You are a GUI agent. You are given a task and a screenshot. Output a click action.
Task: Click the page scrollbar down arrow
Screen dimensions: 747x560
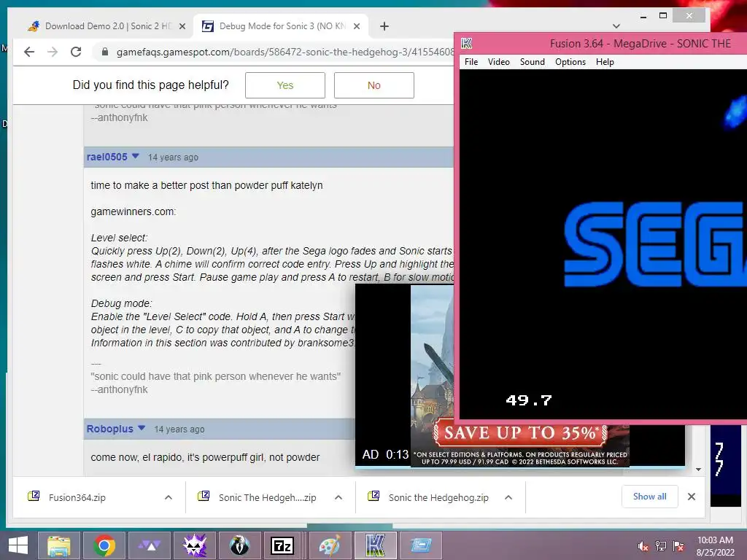(698, 470)
